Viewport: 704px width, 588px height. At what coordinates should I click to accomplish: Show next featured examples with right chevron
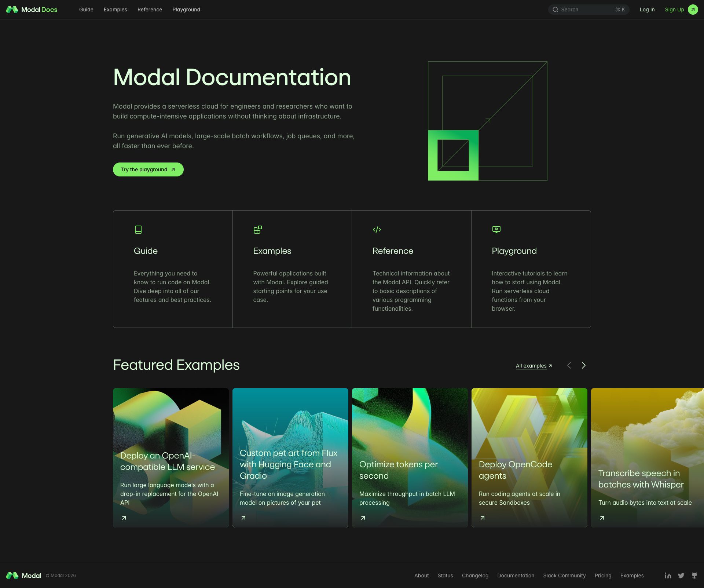(x=583, y=365)
